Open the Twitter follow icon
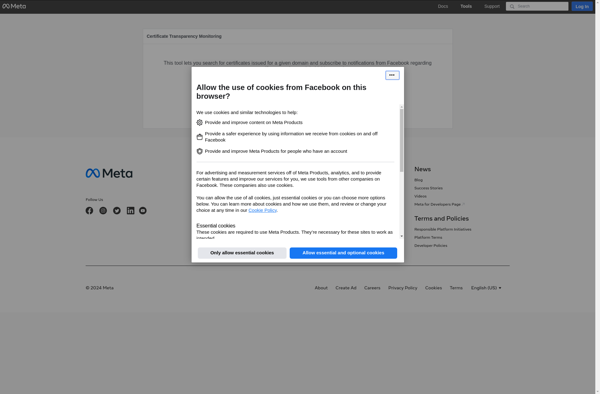 pyautogui.click(x=117, y=211)
